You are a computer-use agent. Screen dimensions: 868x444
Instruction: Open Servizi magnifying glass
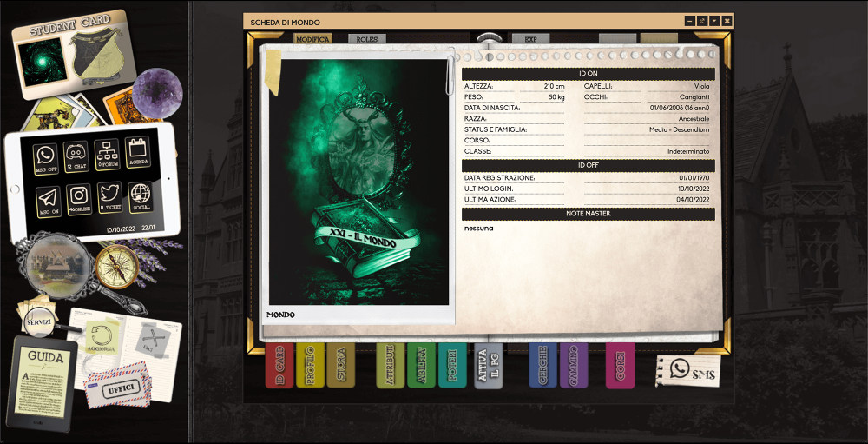(x=40, y=321)
